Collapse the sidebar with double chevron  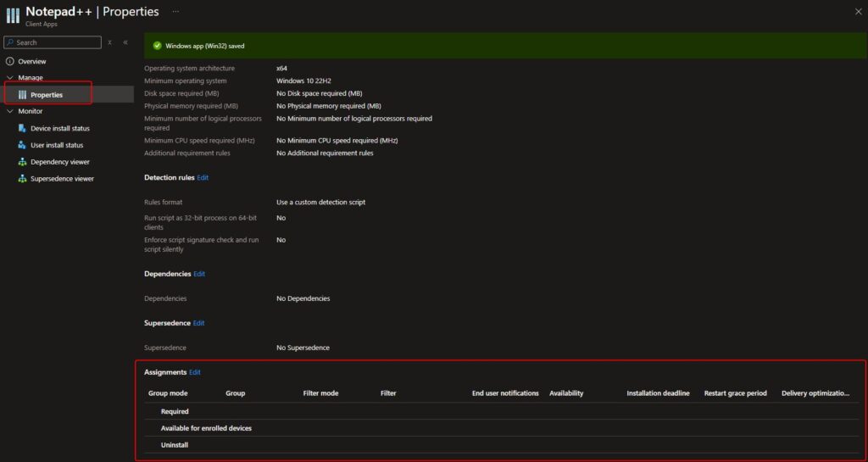click(125, 42)
